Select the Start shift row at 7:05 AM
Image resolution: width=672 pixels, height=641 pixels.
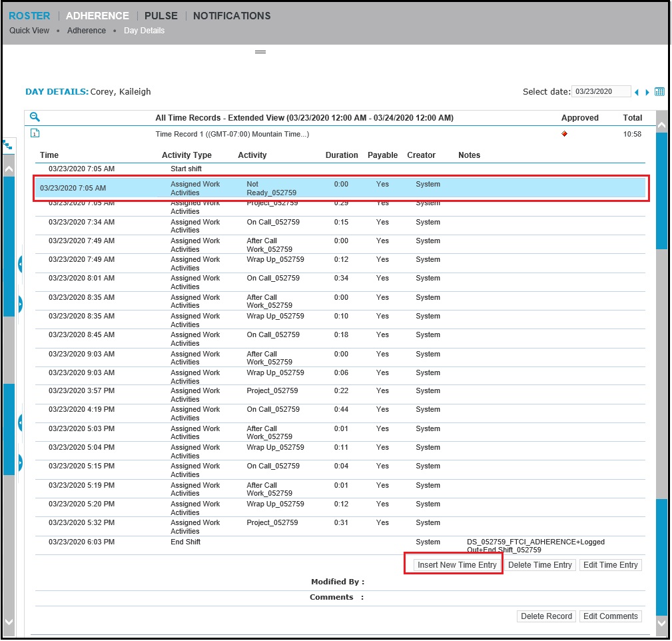[340, 169]
